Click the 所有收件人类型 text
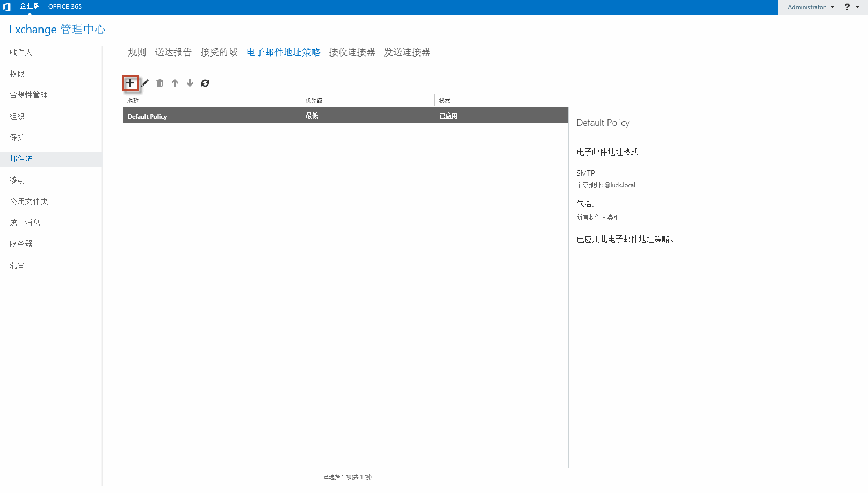This screenshot has width=868, height=493. (598, 217)
